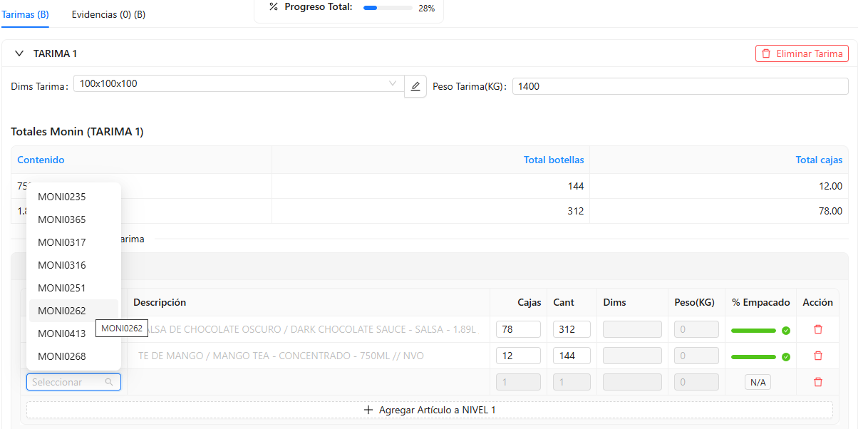Open the Dims Tarima 100x100x100 dropdown
Screen dimensions: 868x429
tap(239, 84)
